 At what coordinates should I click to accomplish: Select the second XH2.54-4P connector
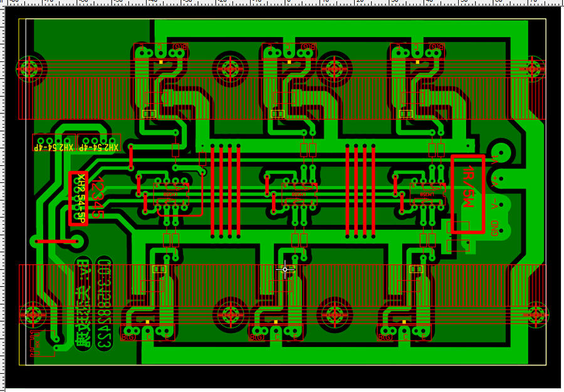[x=98, y=143]
